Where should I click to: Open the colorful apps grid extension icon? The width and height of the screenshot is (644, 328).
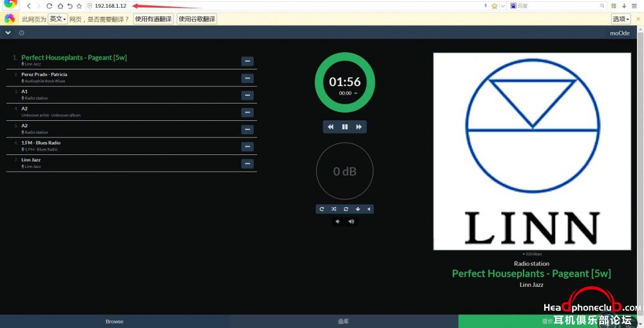[614, 6]
